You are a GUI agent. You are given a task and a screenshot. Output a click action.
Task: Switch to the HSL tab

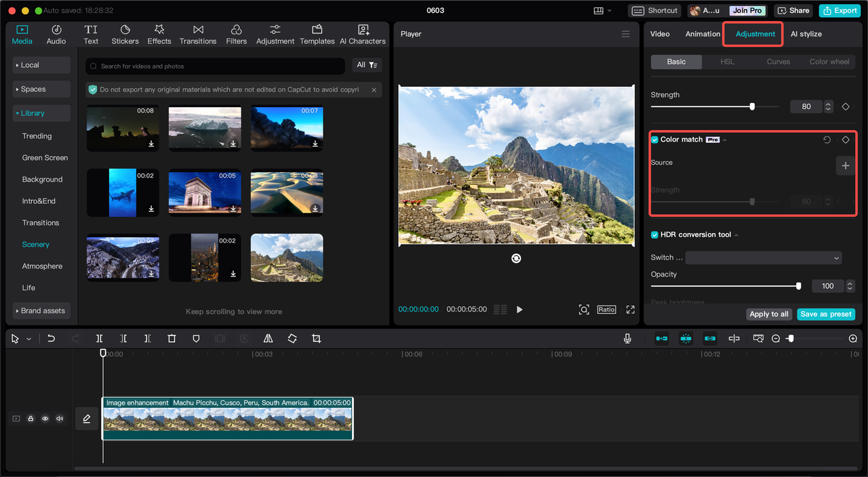727,62
